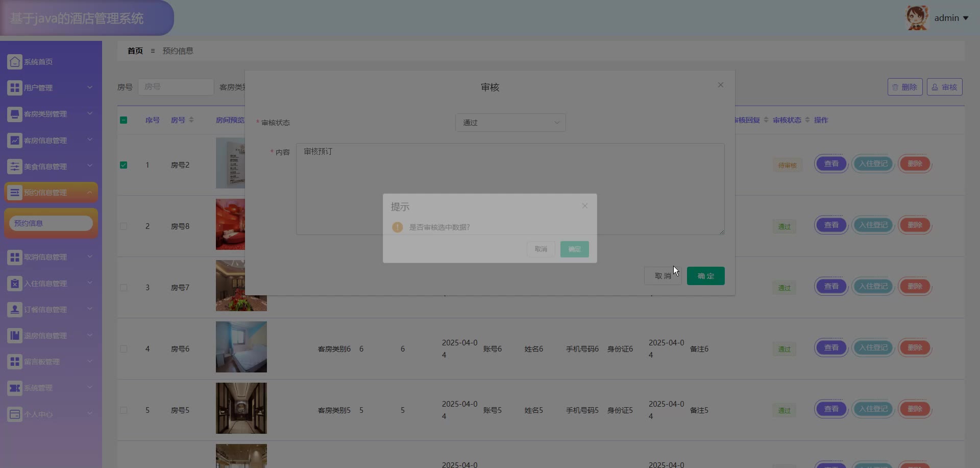Open the room thumbnail for 房号5

241,408
